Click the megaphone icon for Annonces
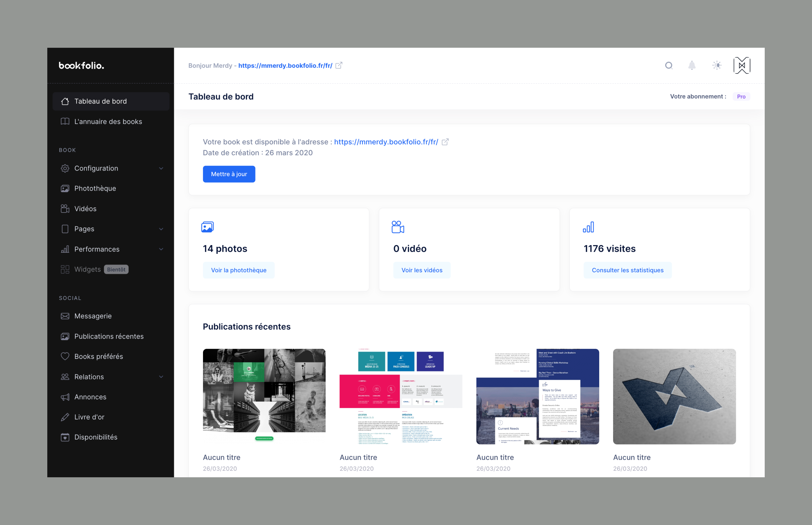The width and height of the screenshot is (812, 525). 65,397
